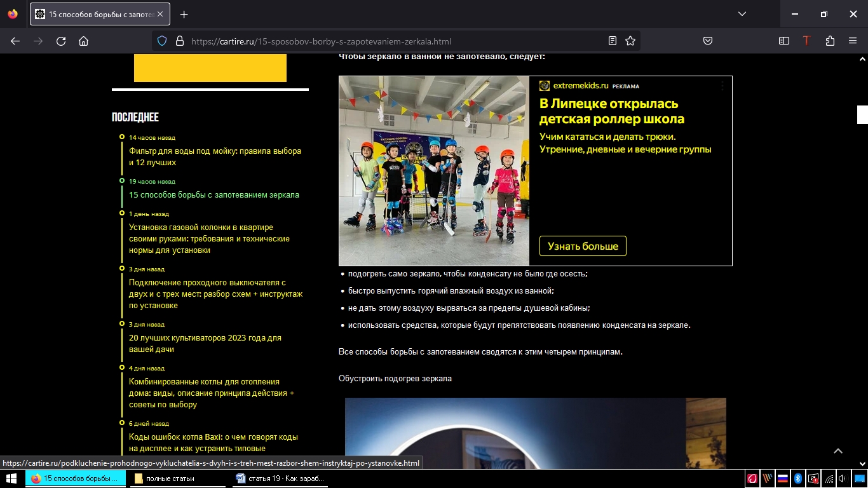Open tracking protection shield in address bar
Image resolution: width=868 pixels, height=488 pixels.
pyautogui.click(x=162, y=41)
